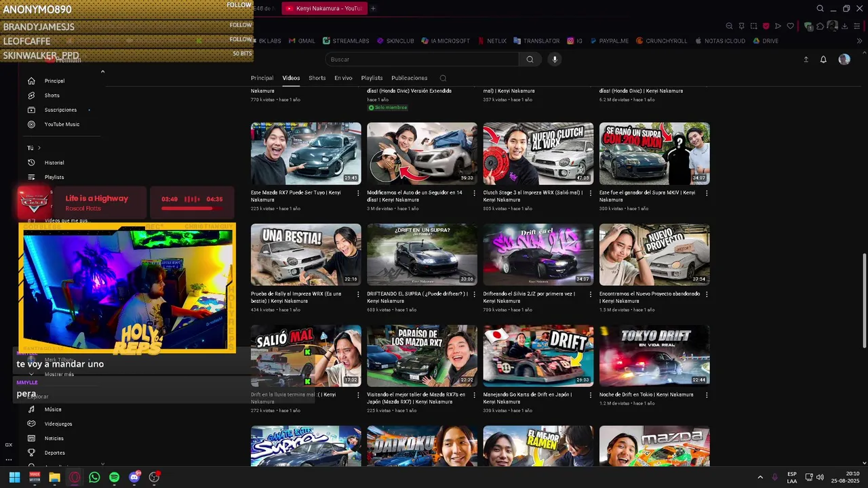Viewport: 868px width, 488px height.
Task: Open YouTube notifications bell
Action: (x=823, y=60)
